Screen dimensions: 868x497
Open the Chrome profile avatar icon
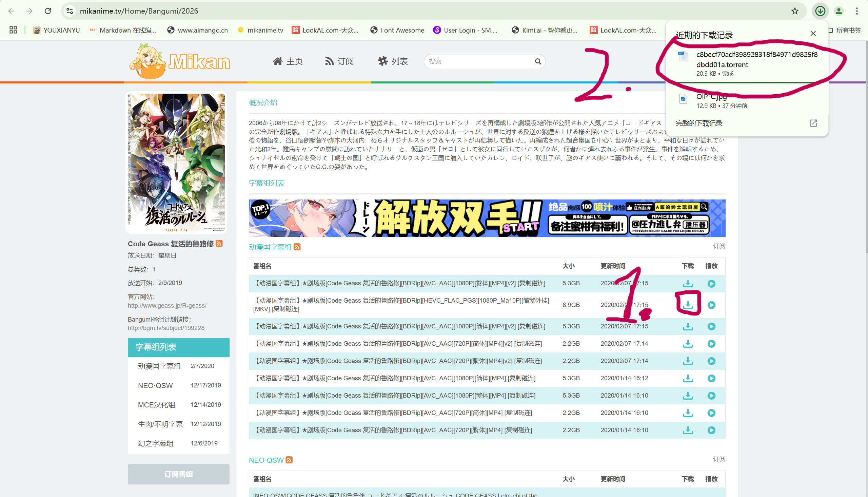coord(839,11)
